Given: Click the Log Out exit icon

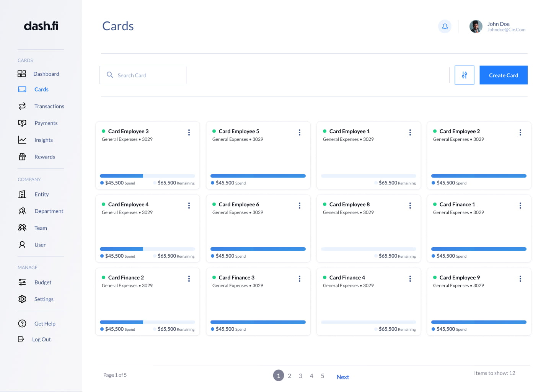Looking at the screenshot, I should [x=21, y=339].
